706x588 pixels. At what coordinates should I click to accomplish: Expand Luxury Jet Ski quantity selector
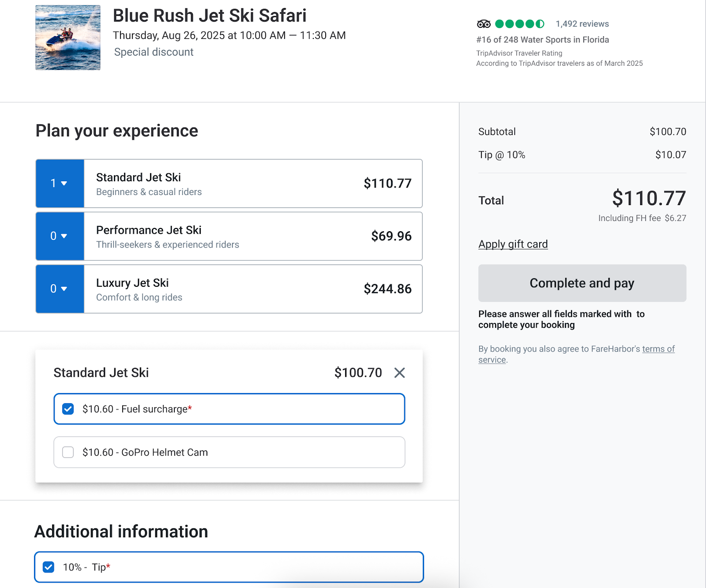pos(60,288)
